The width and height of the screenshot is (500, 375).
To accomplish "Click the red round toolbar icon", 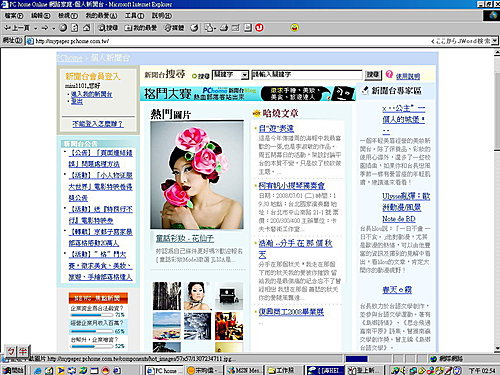I will click(x=259, y=28).
